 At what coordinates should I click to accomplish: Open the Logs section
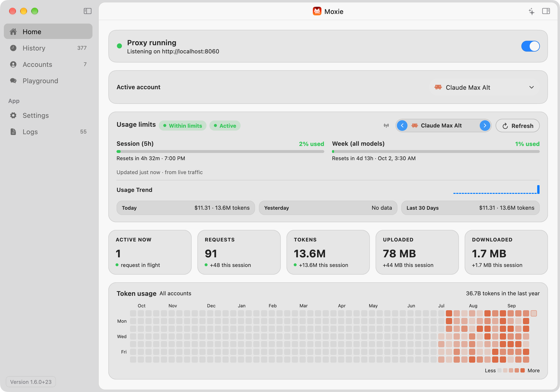pyautogui.click(x=48, y=132)
